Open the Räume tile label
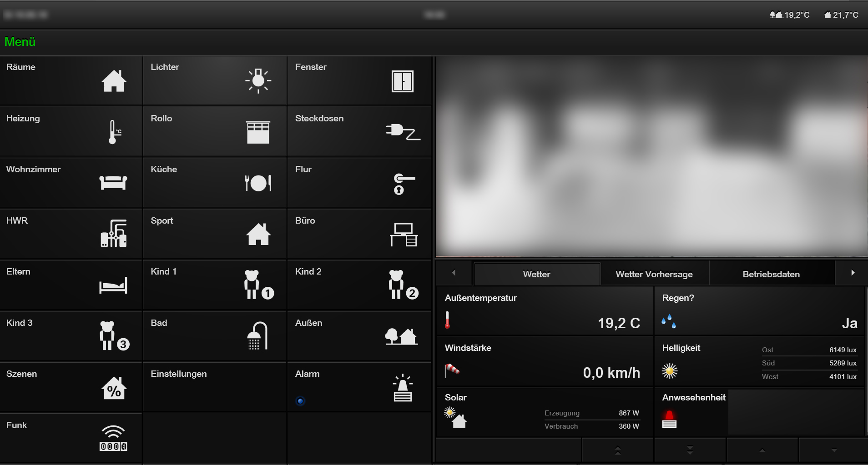Viewport: 868px width, 465px height. coord(21,67)
